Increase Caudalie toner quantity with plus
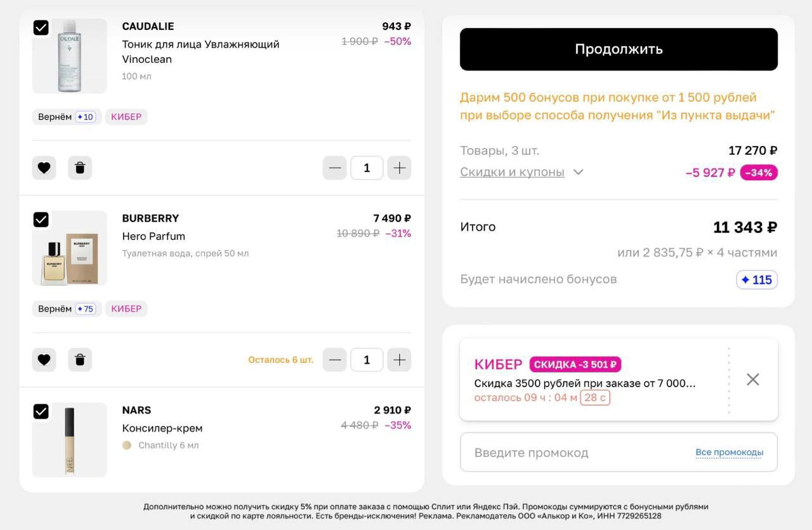The height and width of the screenshot is (530, 812). 399,168
